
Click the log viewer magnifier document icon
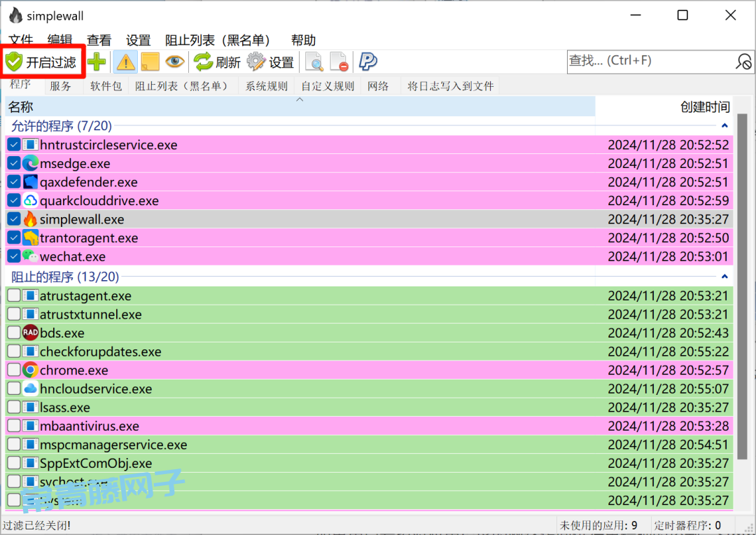(x=314, y=62)
